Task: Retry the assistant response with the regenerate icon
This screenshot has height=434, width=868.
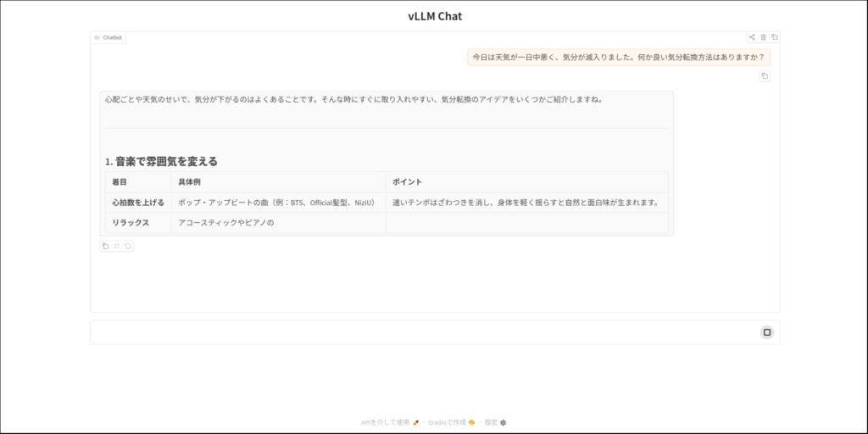Action: [116, 247]
